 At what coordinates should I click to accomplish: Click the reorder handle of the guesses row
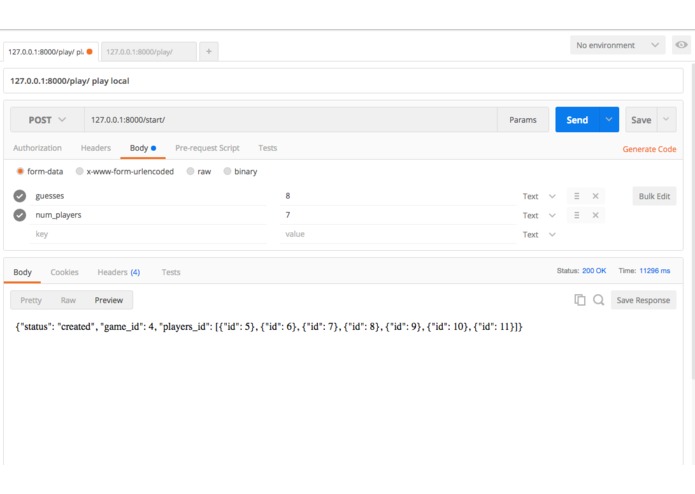[x=576, y=196]
